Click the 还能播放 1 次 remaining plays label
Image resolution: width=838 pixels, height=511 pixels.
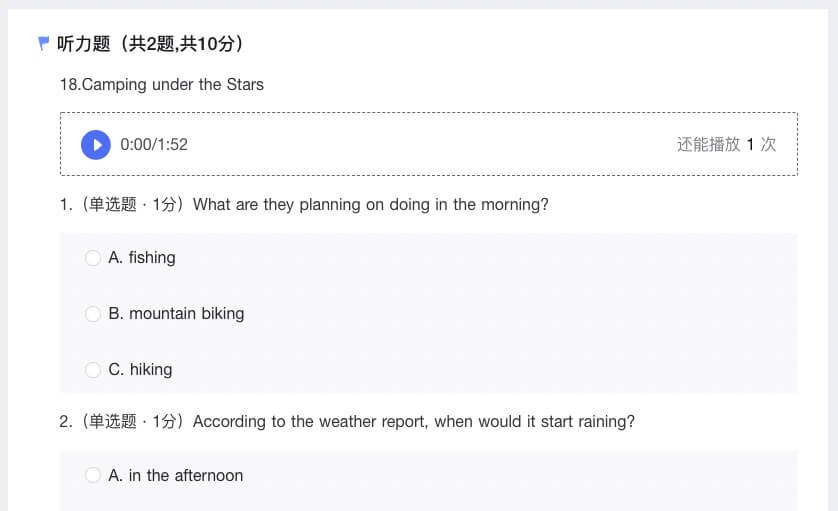click(726, 144)
